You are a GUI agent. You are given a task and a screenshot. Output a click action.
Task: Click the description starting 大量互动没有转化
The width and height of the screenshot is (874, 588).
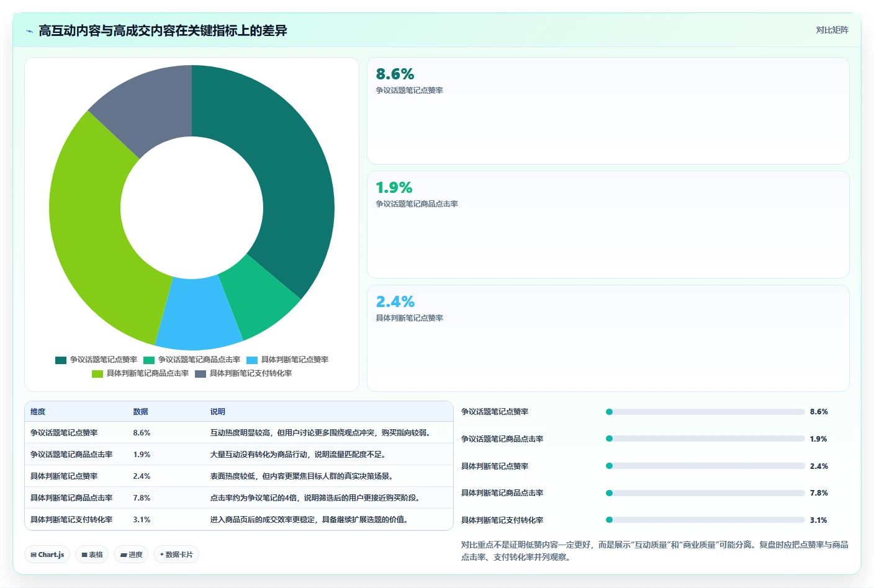point(299,455)
